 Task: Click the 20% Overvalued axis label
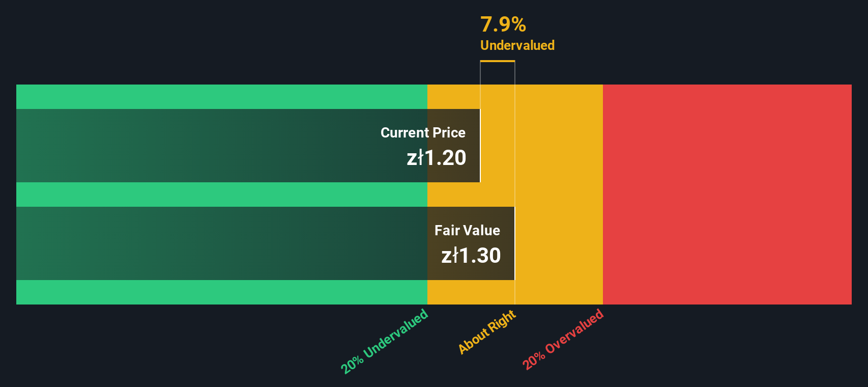point(563,339)
